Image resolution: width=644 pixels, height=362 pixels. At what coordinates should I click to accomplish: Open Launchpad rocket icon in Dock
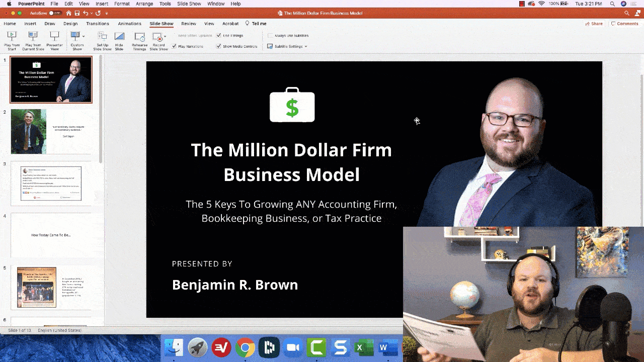coord(198,348)
